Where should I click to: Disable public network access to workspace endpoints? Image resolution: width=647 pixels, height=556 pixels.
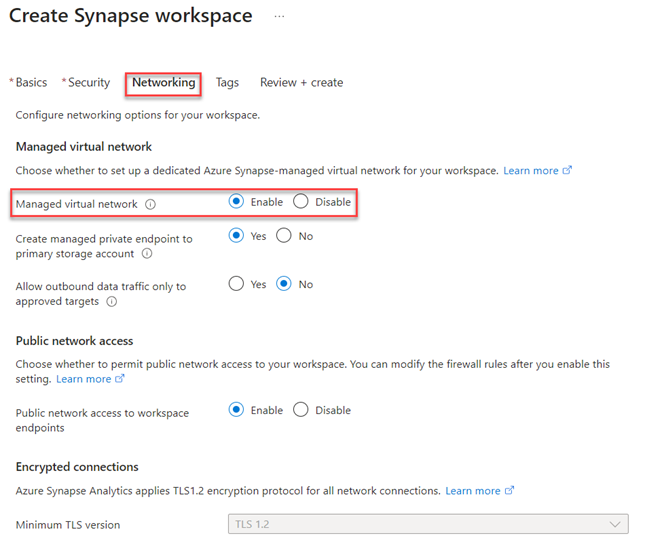(x=301, y=410)
